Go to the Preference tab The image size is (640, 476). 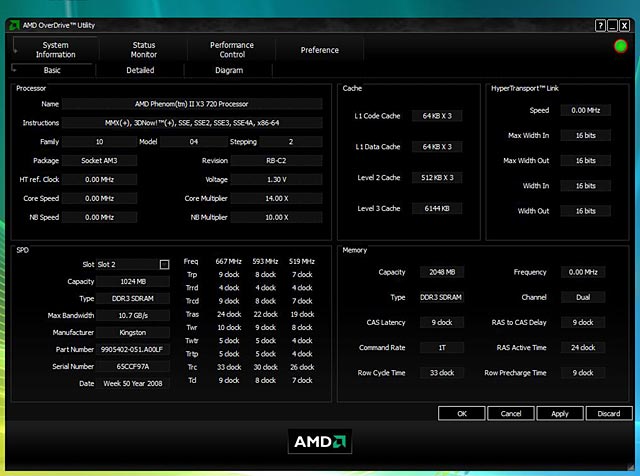coord(320,50)
